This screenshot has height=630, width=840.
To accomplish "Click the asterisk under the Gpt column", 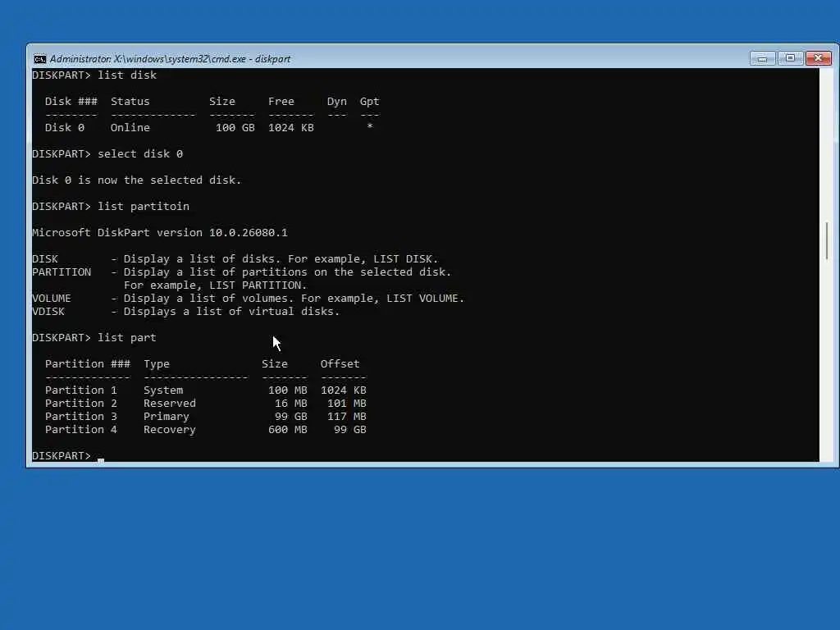I will pyautogui.click(x=370, y=127).
